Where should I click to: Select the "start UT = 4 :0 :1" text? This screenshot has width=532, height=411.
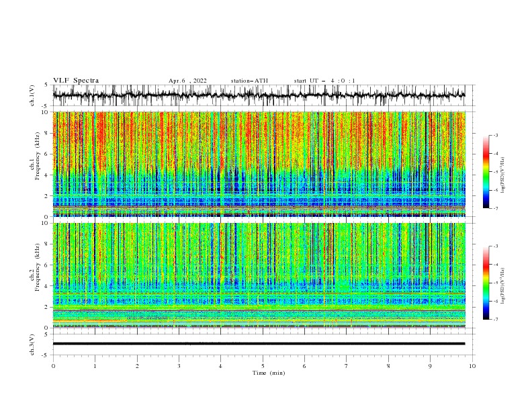324,81
